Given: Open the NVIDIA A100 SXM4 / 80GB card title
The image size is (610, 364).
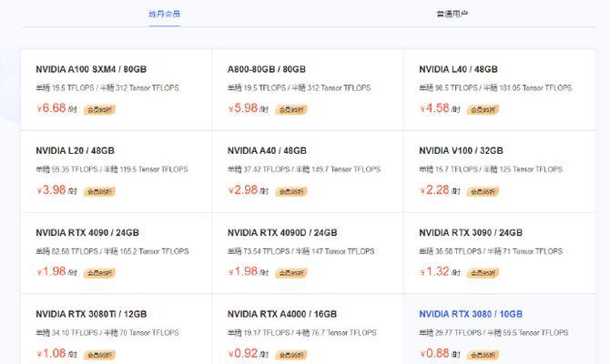Looking at the screenshot, I should coord(91,69).
